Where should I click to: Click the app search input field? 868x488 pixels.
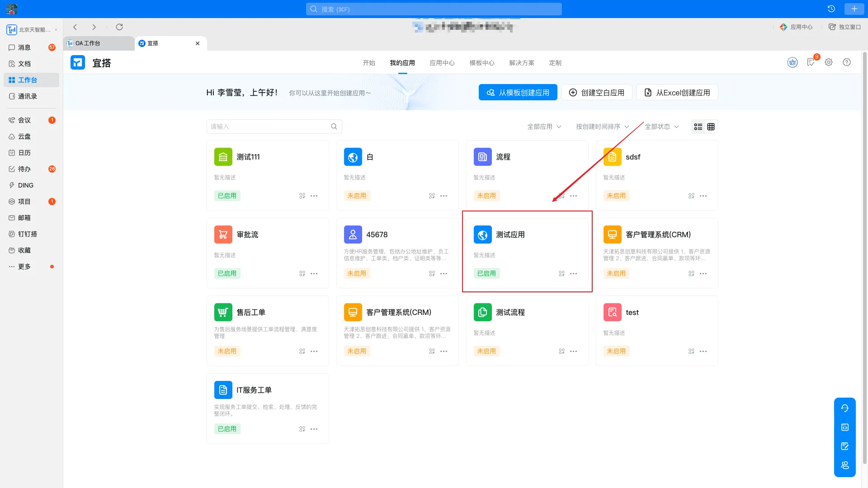269,127
